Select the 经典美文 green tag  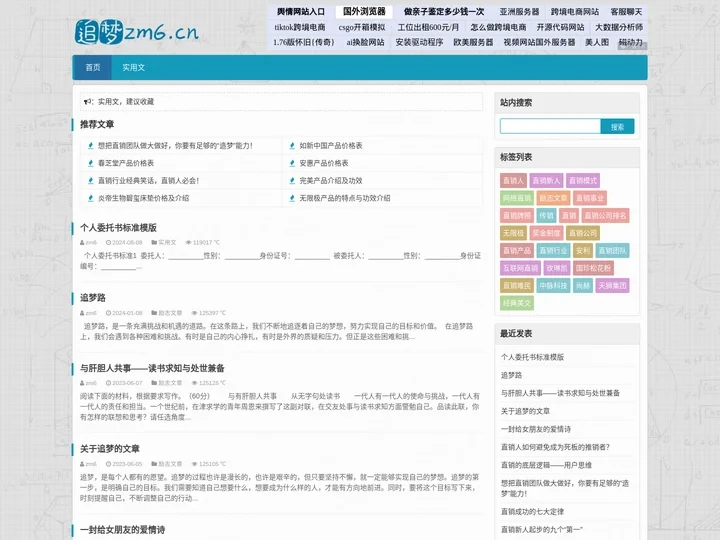point(518,302)
